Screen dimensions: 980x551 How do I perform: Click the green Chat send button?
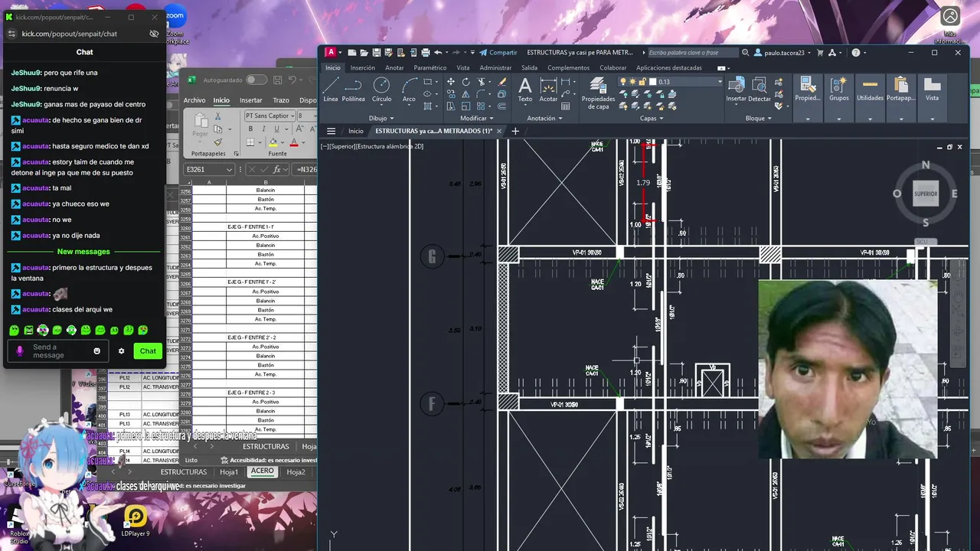[148, 351]
